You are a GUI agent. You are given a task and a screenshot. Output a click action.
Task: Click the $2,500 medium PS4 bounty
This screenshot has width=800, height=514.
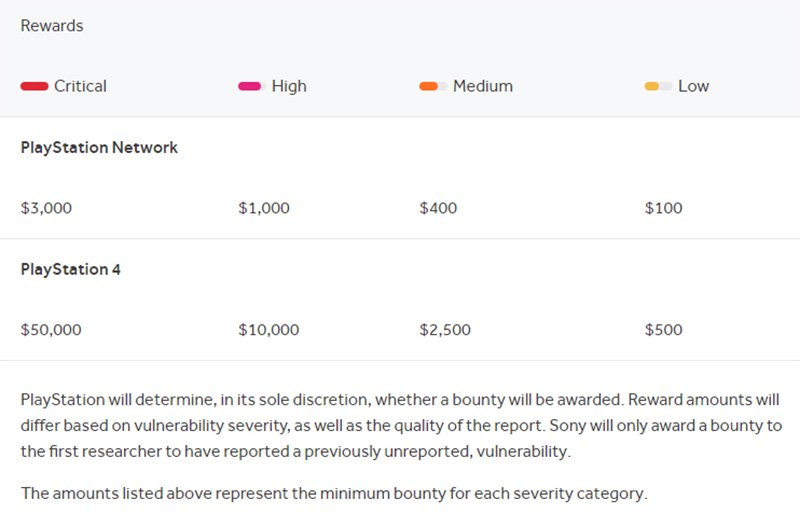pyautogui.click(x=445, y=329)
